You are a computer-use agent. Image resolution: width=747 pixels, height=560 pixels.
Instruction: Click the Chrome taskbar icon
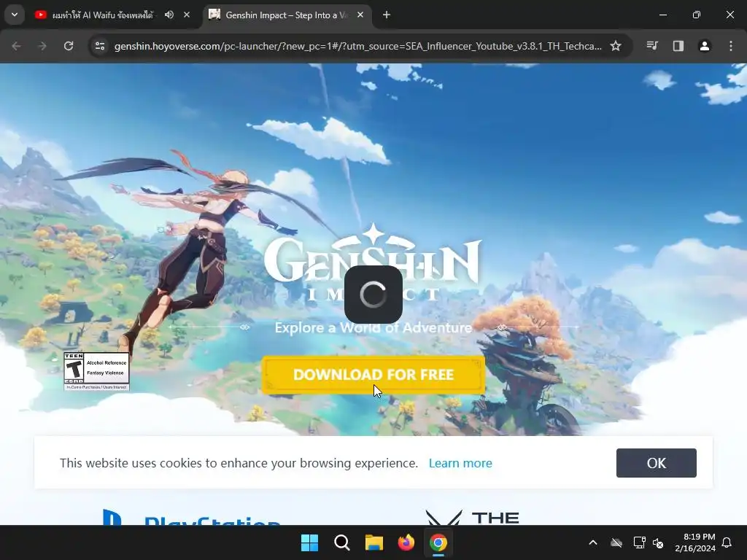click(438, 542)
